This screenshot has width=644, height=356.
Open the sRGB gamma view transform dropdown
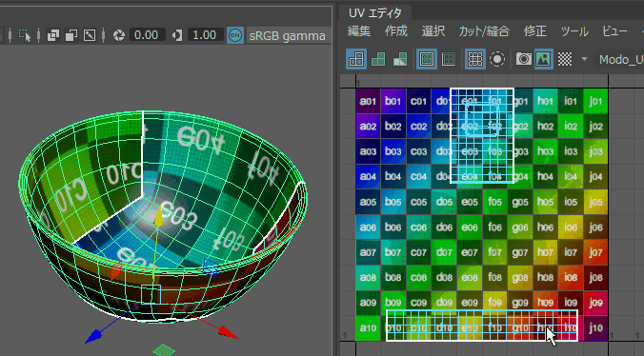pyautogui.click(x=289, y=35)
